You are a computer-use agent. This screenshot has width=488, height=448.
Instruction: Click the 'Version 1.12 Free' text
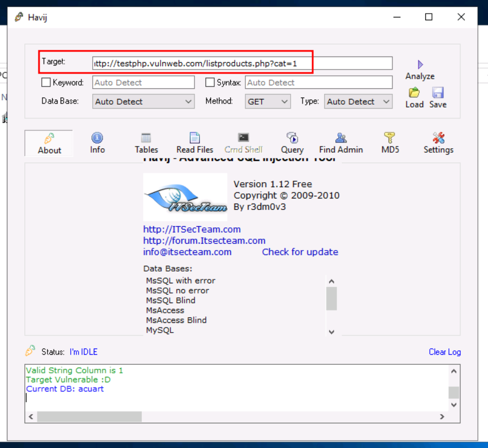(x=273, y=184)
